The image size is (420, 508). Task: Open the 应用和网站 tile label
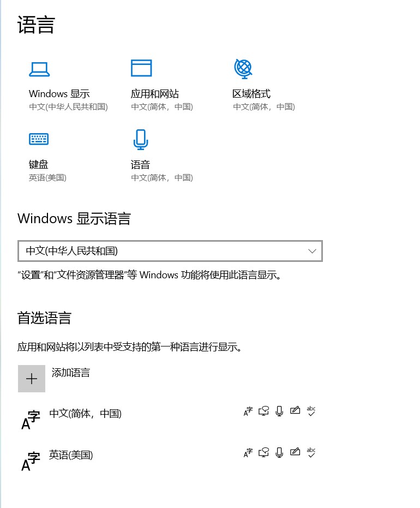coord(155,94)
